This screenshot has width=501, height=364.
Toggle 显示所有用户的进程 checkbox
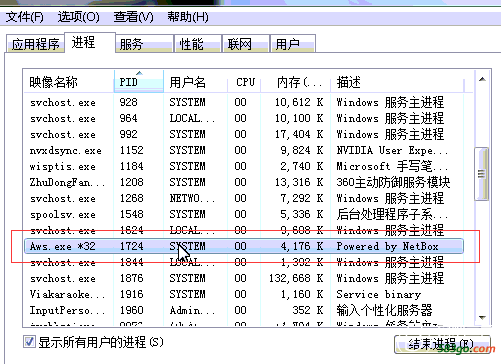29,342
